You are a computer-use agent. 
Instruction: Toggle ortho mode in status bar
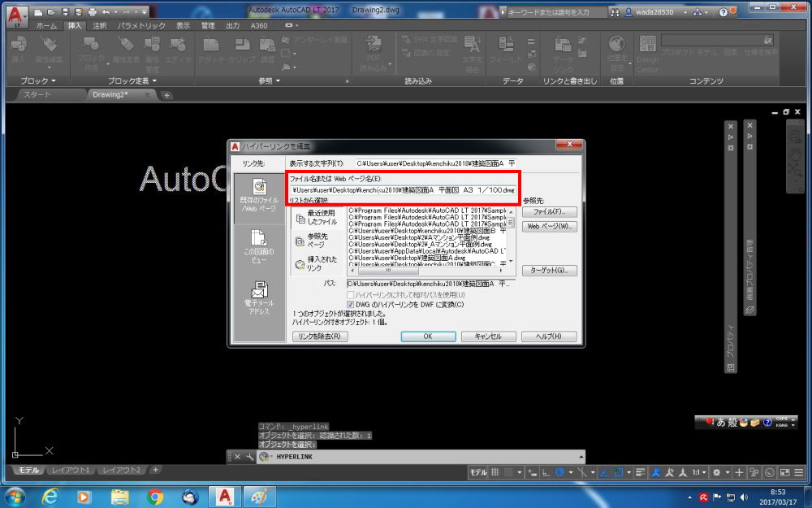coord(546,472)
